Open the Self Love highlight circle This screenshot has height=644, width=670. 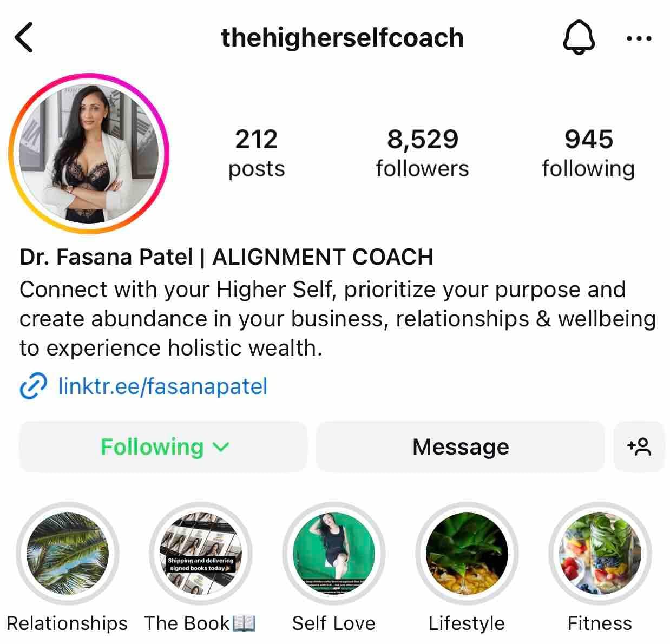coord(333,553)
